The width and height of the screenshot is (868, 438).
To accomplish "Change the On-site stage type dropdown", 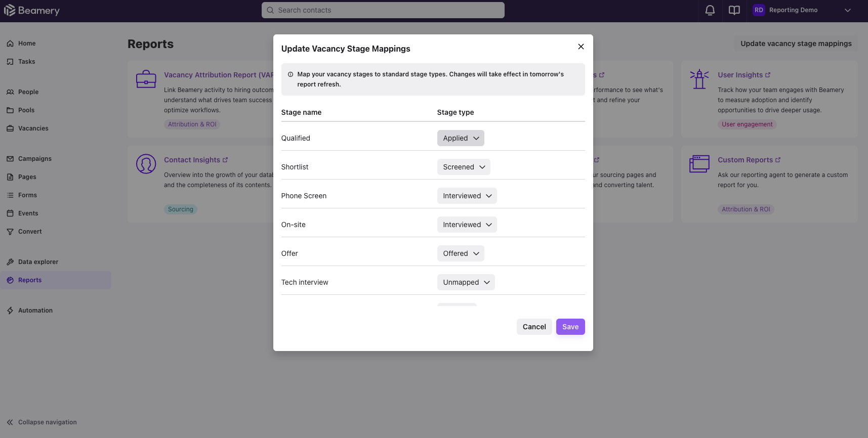I will click(x=467, y=225).
